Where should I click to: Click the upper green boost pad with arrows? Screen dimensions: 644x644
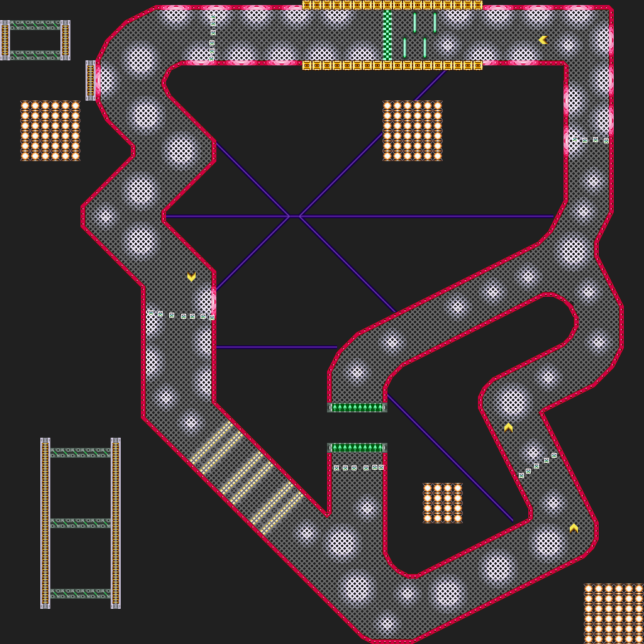pos(356,406)
